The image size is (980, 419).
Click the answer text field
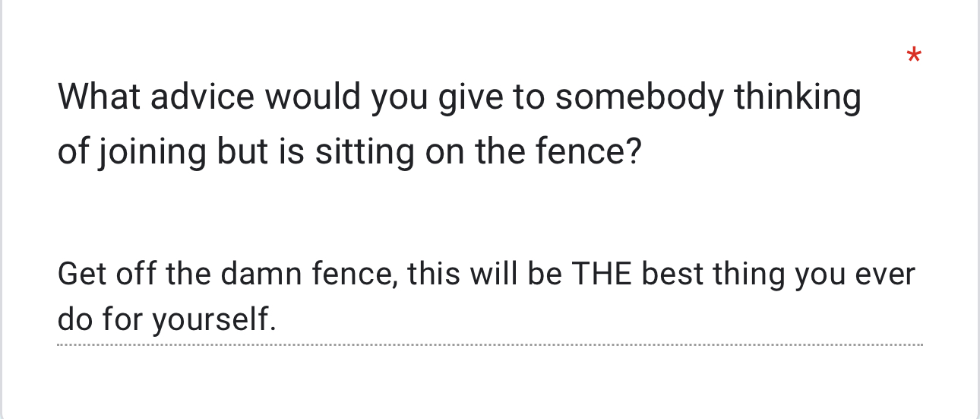tap(486, 297)
